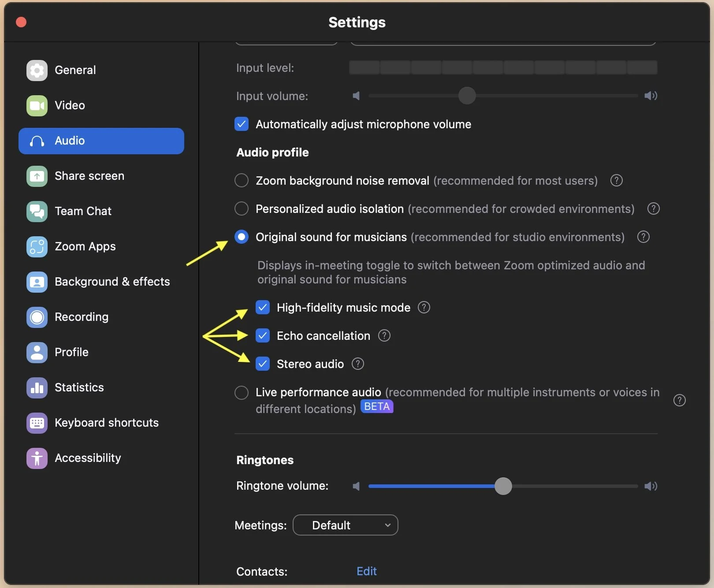Disable High-fidelity music mode checkbox
Viewport: 714px width, 588px height.
pyautogui.click(x=263, y=307)
